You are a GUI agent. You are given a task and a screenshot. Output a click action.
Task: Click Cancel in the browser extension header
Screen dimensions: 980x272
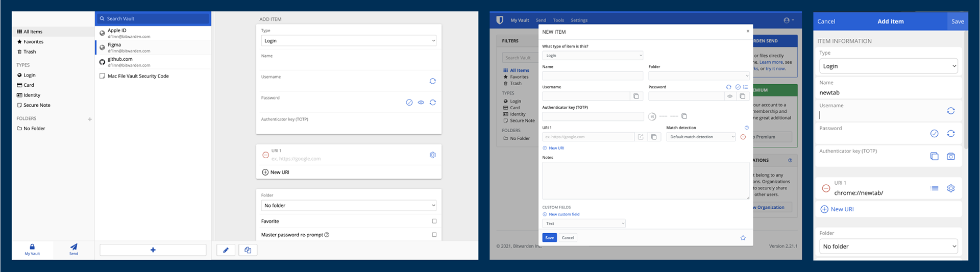pos(826,21)
